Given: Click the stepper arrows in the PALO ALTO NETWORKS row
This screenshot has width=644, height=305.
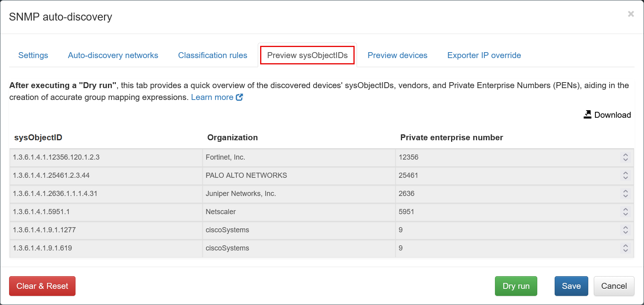Looking at the screenshot, I should (625, 175).
